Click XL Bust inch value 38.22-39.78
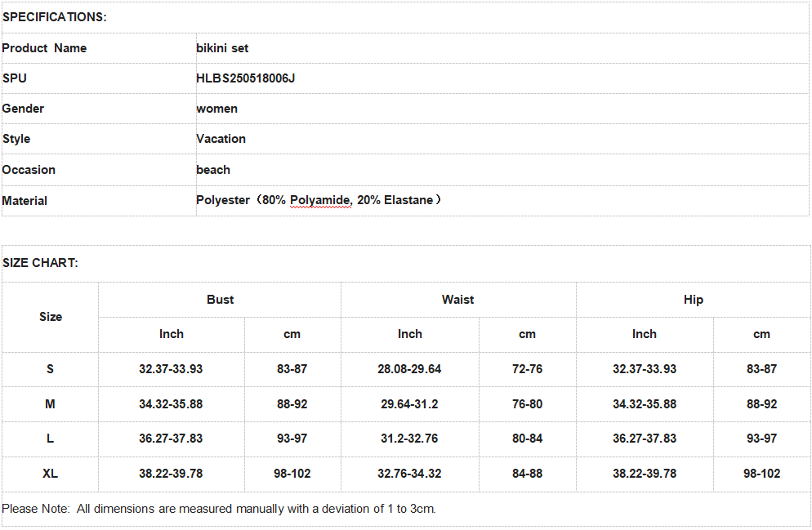This screenshot has width=812, height=530. click(171, 474)
